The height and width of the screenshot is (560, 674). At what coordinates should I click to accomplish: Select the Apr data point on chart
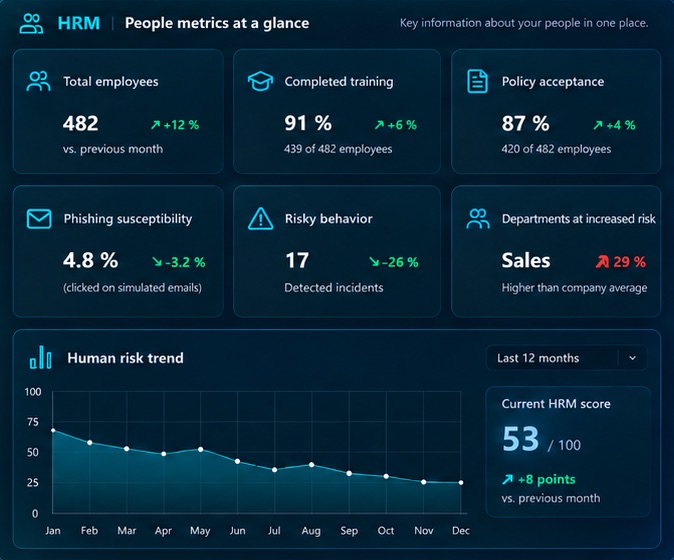click(164, 454)
